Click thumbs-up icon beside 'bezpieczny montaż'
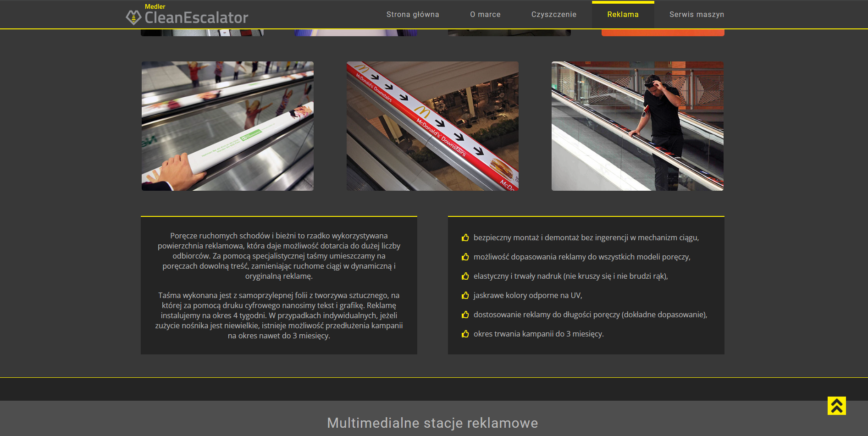 (465, 237)
